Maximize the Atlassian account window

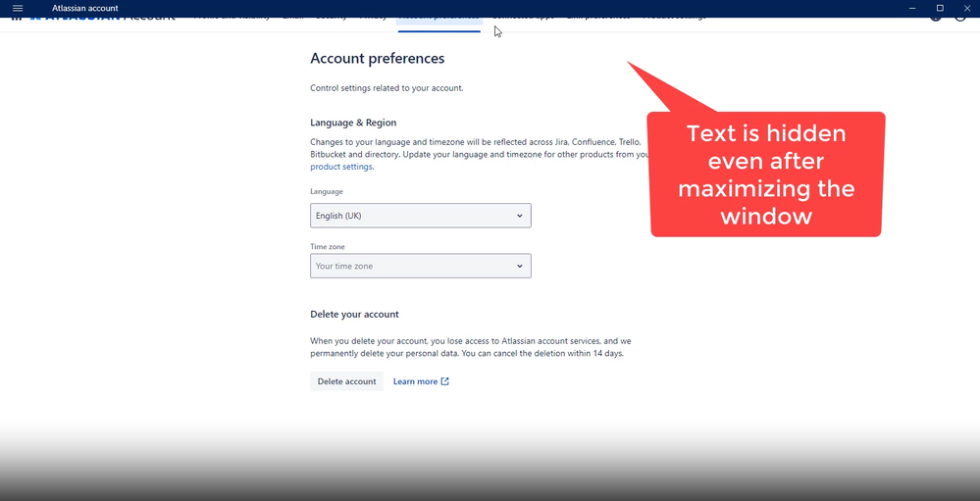pos(940,8)
